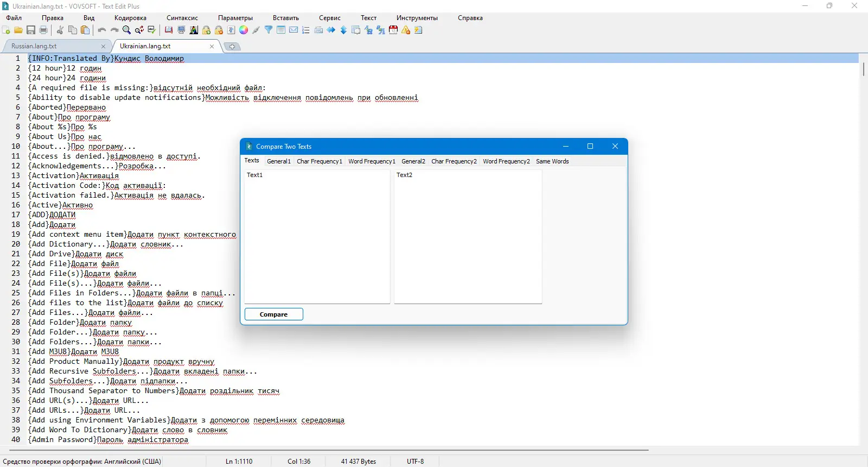Click the 'Ln 1:1110' status entry
Viewport: 868px width, 467px height.
pos(239,462)
